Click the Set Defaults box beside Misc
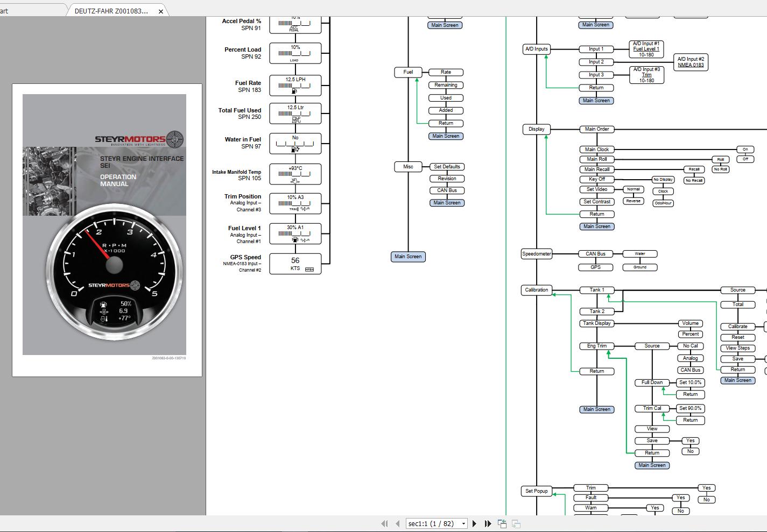Image resolution: width=767 pixels, height=532 pixels. pyautogui.click(x=447, y=167)
